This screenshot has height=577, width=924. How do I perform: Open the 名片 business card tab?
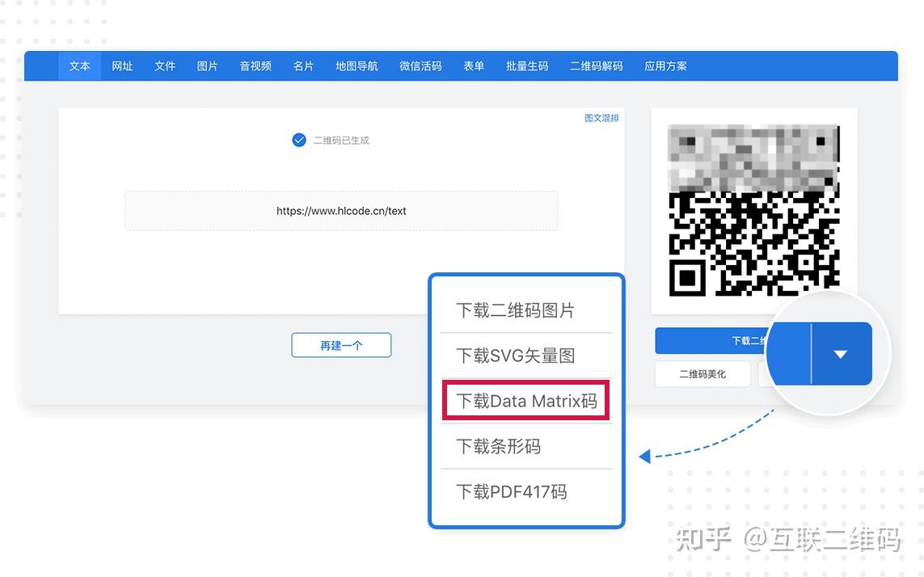tap(303, 66)
